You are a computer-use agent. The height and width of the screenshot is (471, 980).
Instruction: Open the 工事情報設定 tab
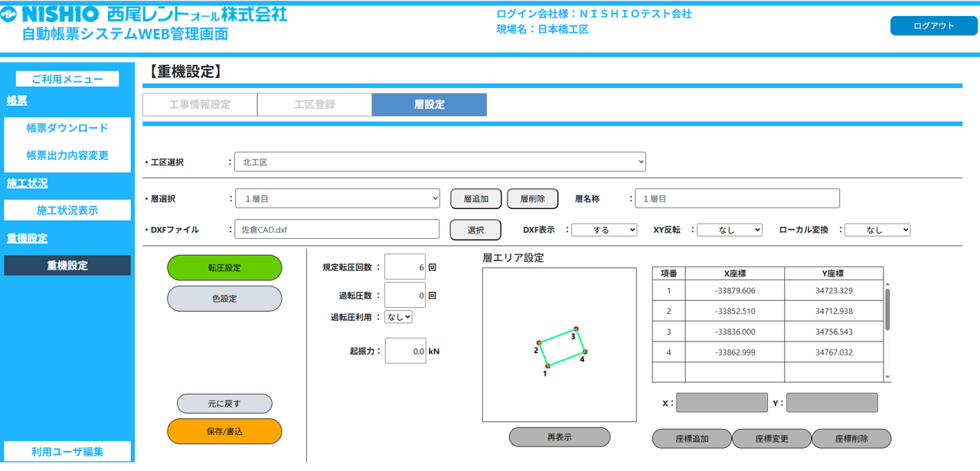(200, 105)
